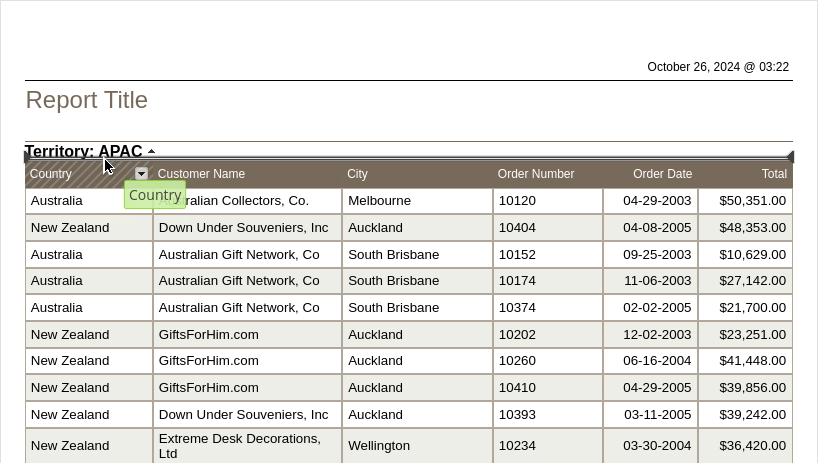The height and width of the screenshot is (463, 818).
Task: Select Extreme Desk Decorations, Ltd cell
Action: point(240,445)
